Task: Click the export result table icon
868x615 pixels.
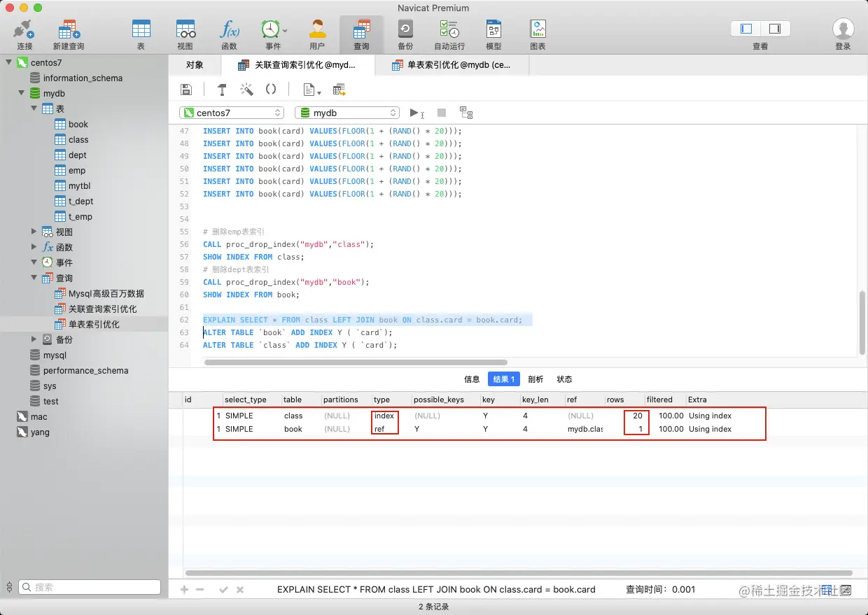Action: [339, 90]
